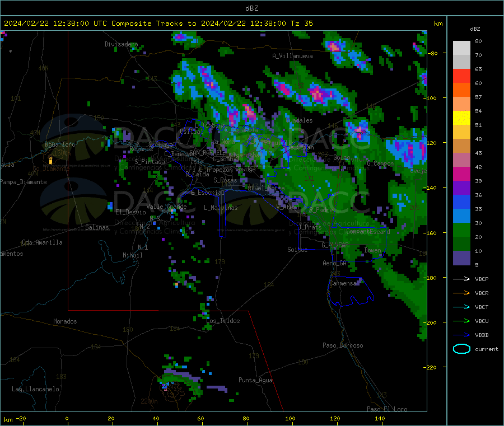This screenshot has width=504, height=426.
Task: Select the slate purple 10–5 dBZ swatch
Action: (x=461, y=258)
